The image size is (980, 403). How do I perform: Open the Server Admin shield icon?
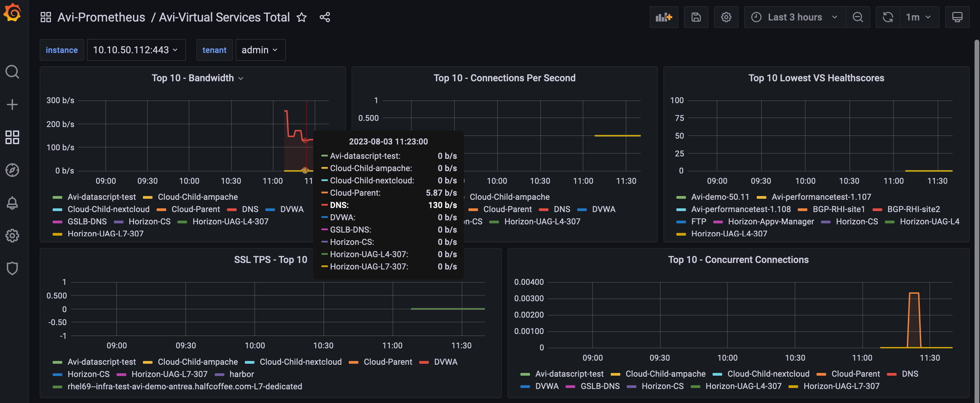(12, 268)
